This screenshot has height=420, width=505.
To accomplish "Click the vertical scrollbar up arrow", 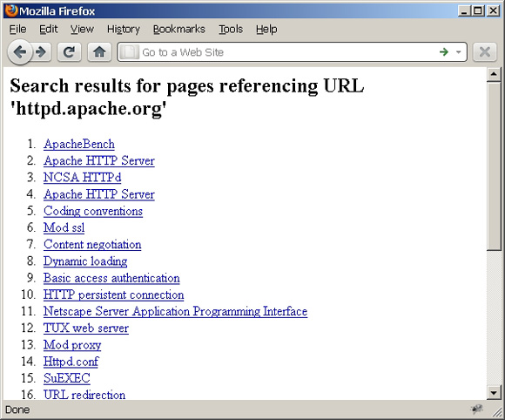I will pyautogui.click(x=494, y=74).
